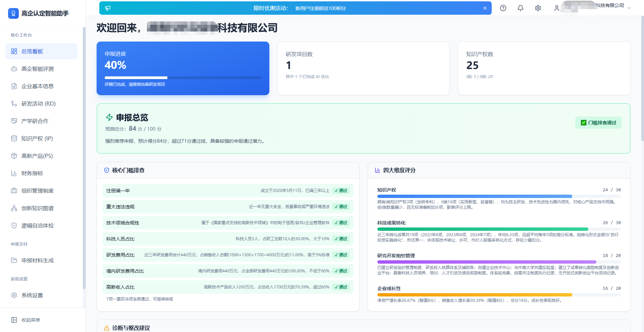
Task: Open notifications bell icon
Action: click(x=521, y=8)
